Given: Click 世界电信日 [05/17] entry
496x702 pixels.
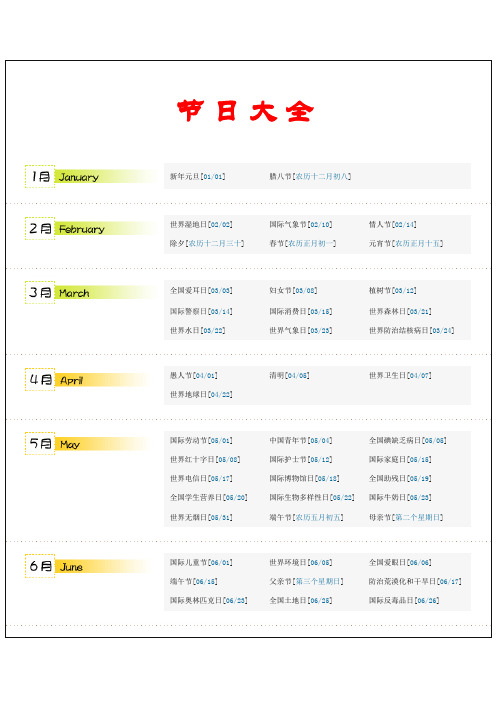Looking at the screenshot, I should 201,479.
